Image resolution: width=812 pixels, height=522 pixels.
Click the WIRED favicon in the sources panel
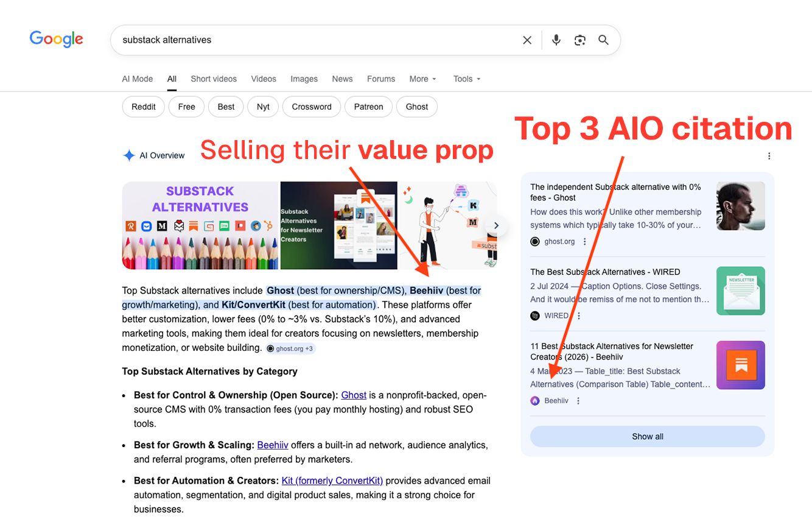click(535, 316)
